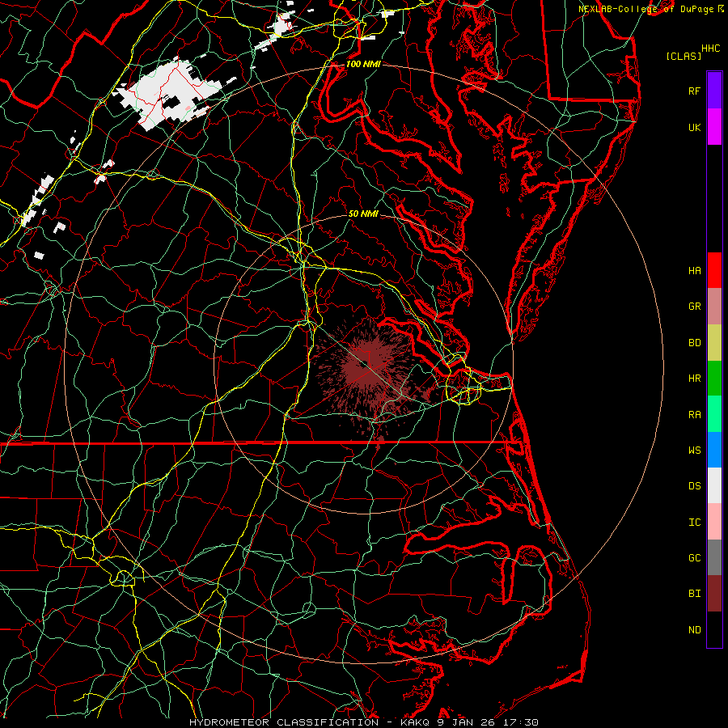Click the BD legend label
728x728 pixels.
click(694, 343)
